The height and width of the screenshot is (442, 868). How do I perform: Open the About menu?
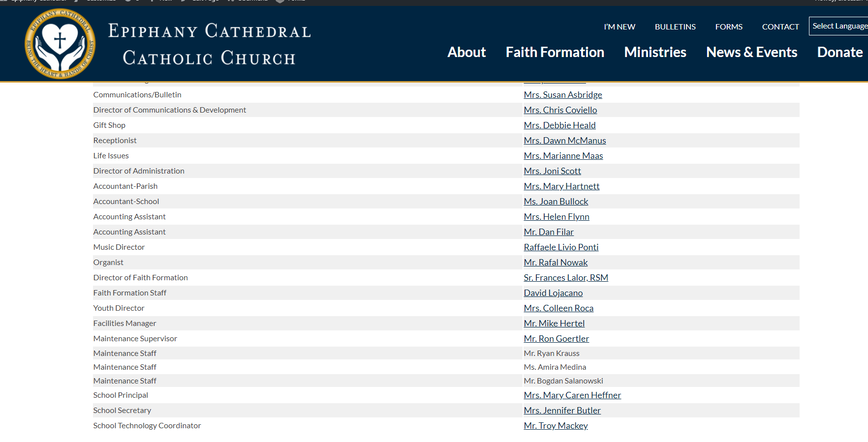point(466,52)
